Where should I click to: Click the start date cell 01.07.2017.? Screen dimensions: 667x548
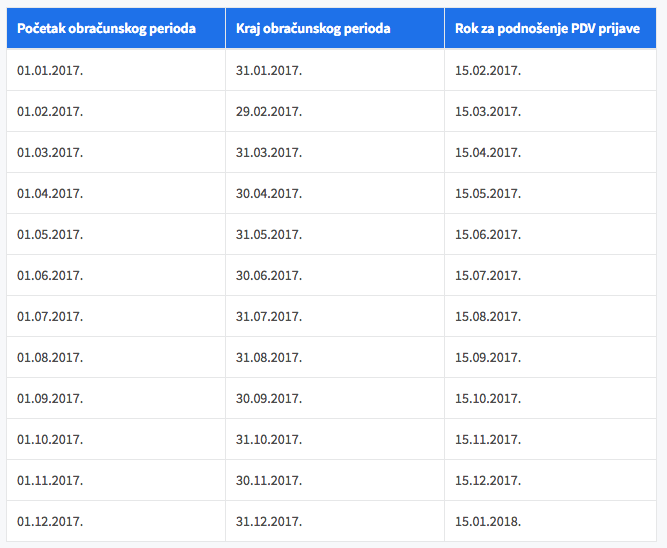[116, 316]
